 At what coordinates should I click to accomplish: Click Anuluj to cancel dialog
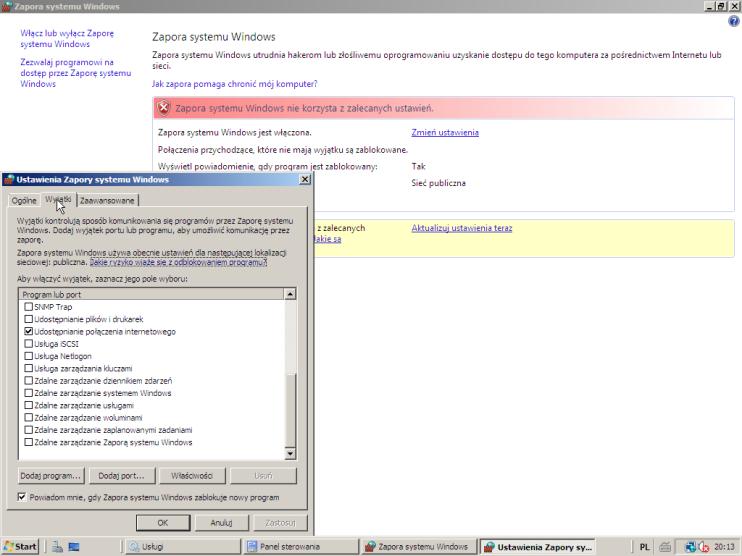click(221, 523)
